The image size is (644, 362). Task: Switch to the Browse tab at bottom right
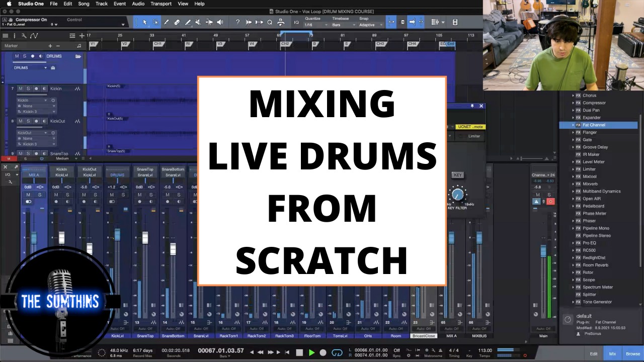pos(632,353)
